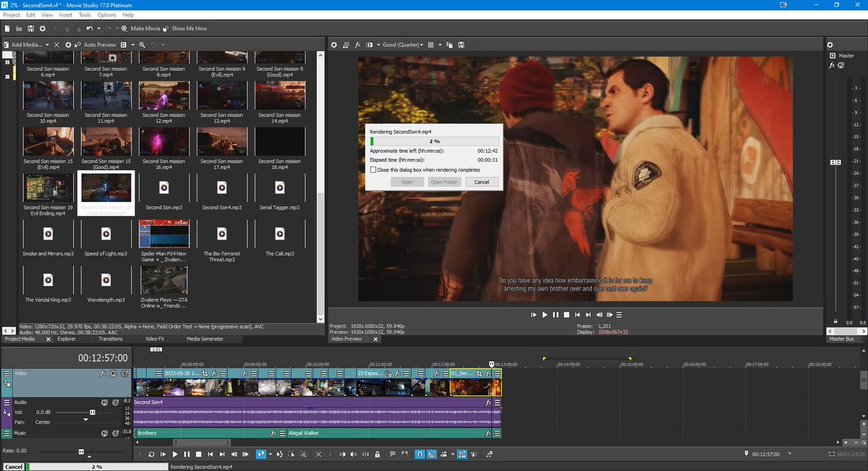This screenshot has width=868, height=471.
Task: Mute the Video track
Action: pos(115,374)
